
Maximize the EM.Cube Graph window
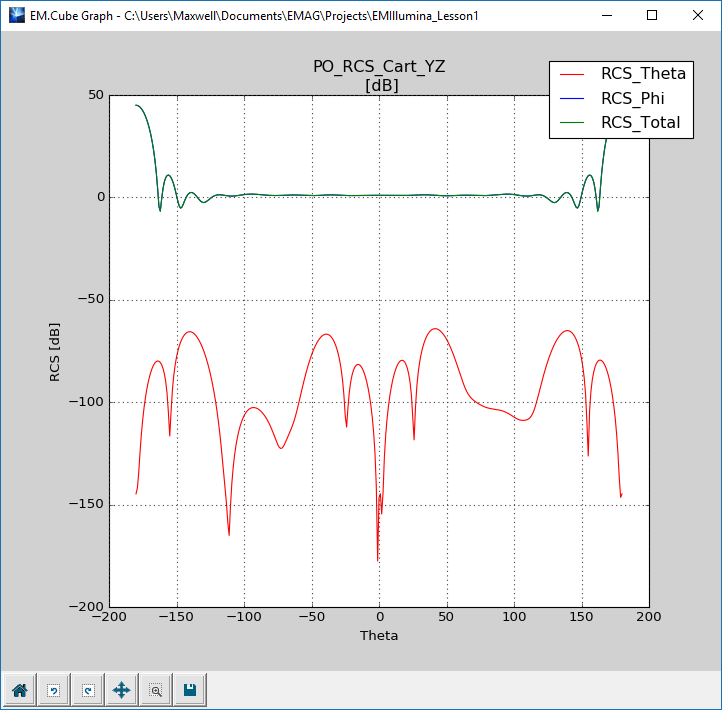[652, 15]
